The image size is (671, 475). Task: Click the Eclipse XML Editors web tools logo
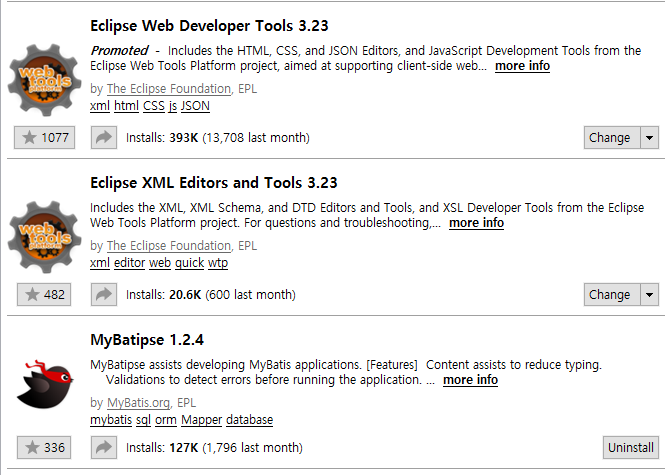(x=45, y=237)
